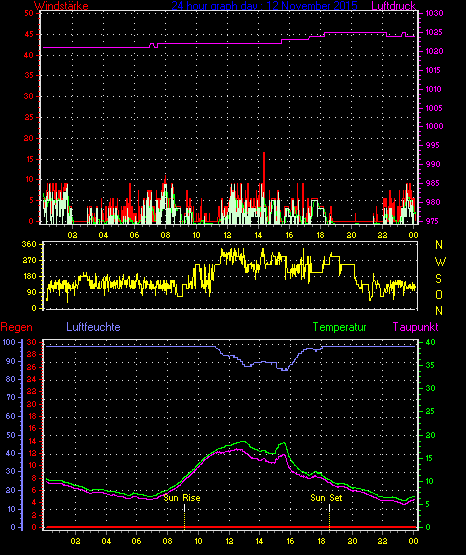Image resolution: width=466 pixels, height=555 pixels.
Task: Click the 45 value on the red Windstärke axis
Action: (29, 34)
